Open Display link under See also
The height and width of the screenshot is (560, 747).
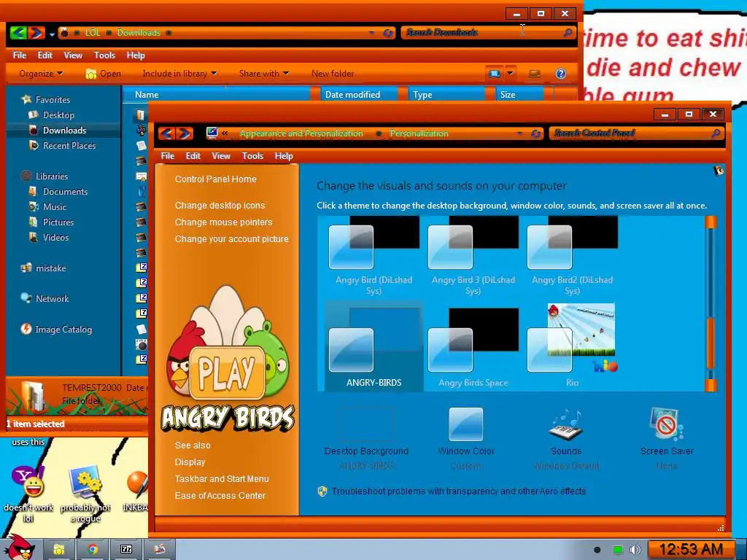190,462
